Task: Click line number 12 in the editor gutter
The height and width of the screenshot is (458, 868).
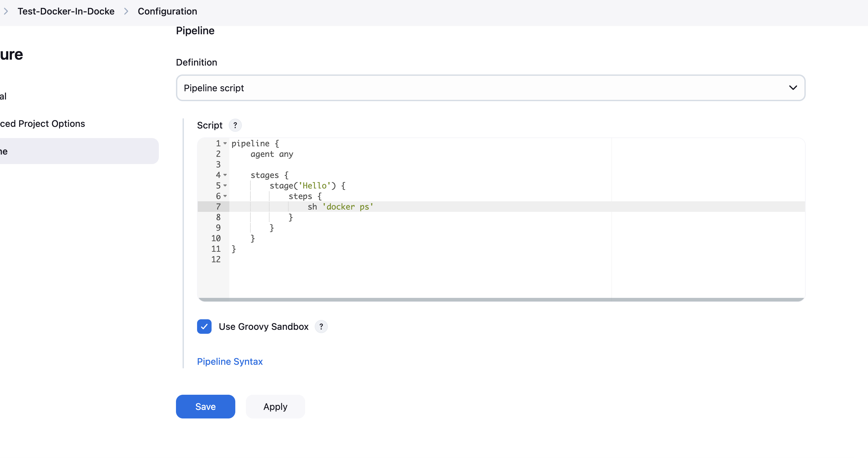Action: tap(216, 260)
